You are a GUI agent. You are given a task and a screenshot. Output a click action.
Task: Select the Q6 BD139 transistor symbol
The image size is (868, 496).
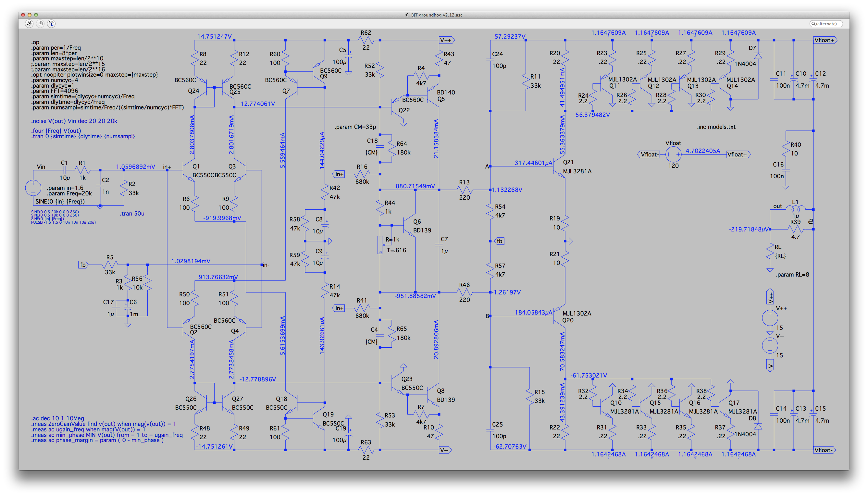[x=409, y=225]
